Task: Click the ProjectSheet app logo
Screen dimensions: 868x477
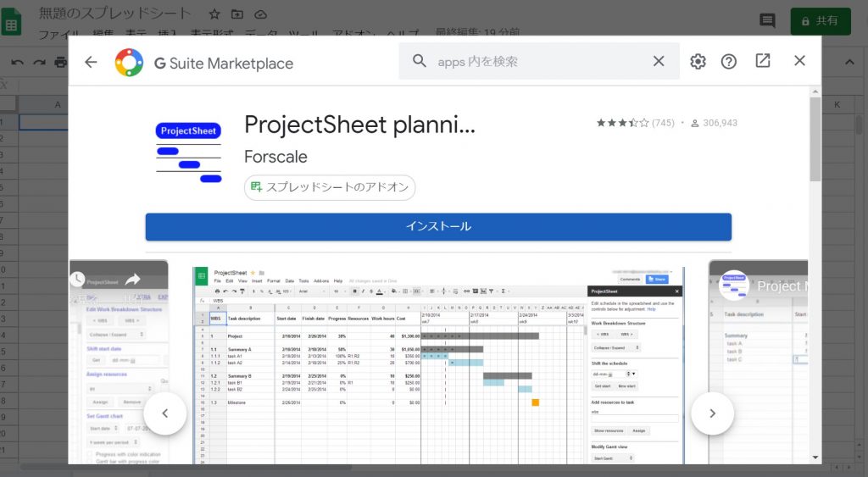Action: (188, 153)
